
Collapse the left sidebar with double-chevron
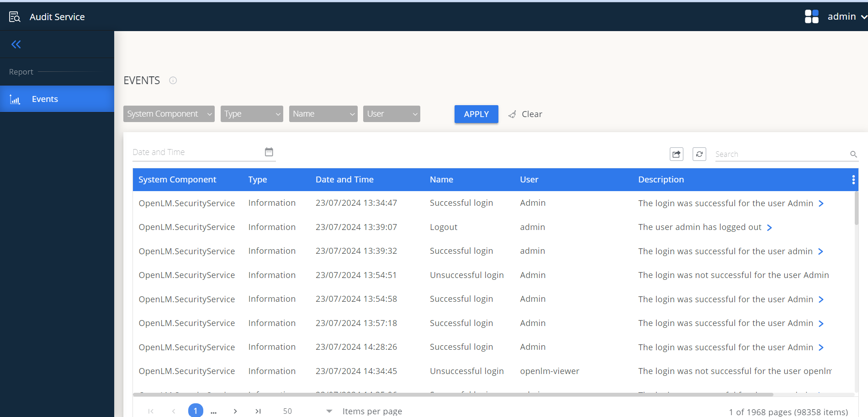coord(16,44)
